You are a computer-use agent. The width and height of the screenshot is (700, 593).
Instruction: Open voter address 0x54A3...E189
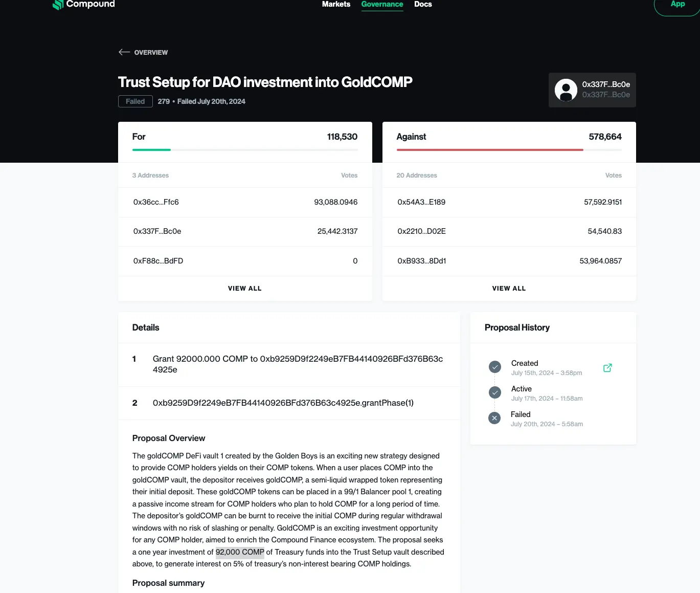421,202
